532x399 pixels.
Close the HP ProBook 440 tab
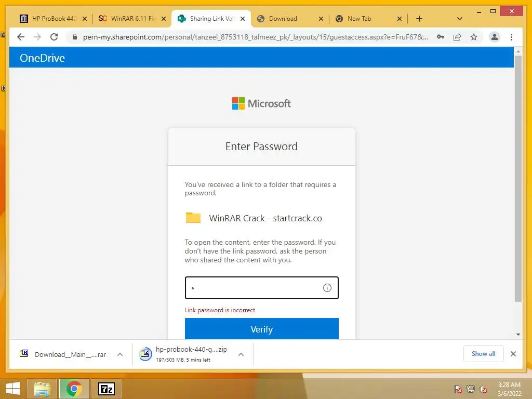[85, 19]
